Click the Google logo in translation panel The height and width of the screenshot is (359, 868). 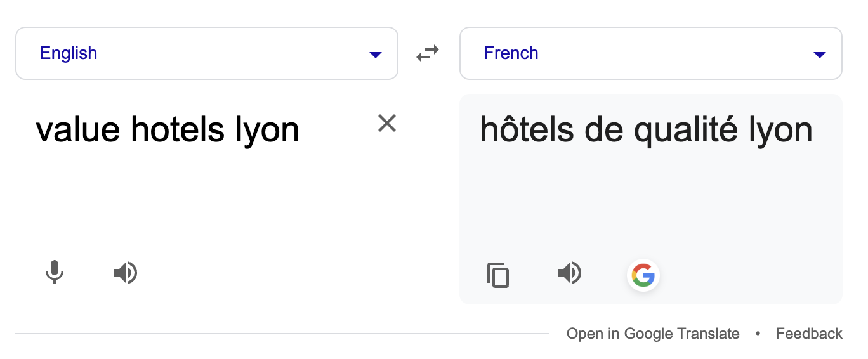643,276
